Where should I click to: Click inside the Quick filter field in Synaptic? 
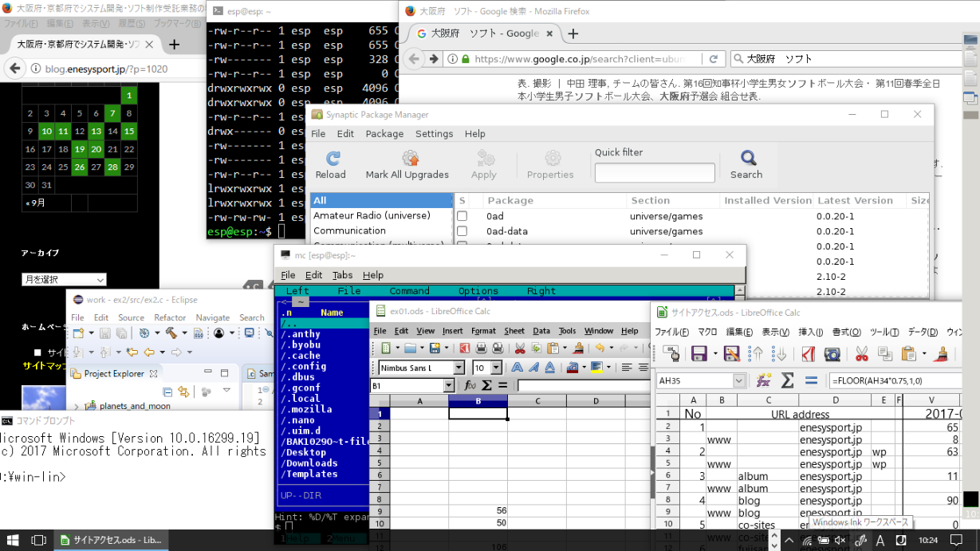pyautogui.click(x=654, y=172)
